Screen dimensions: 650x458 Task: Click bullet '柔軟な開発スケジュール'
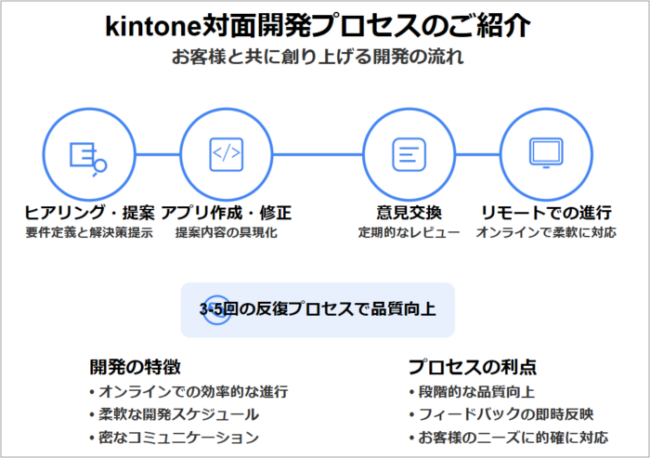[174, 414]
